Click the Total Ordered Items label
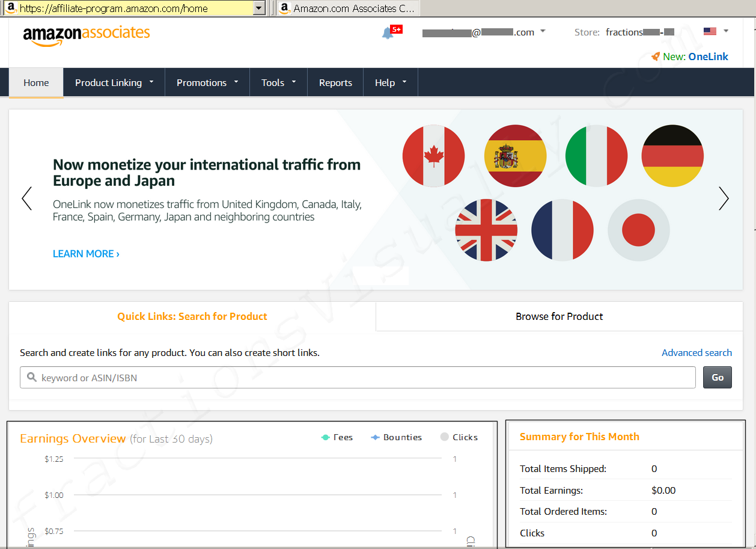This screenshot has height=549, width=756. click(563, 512)
